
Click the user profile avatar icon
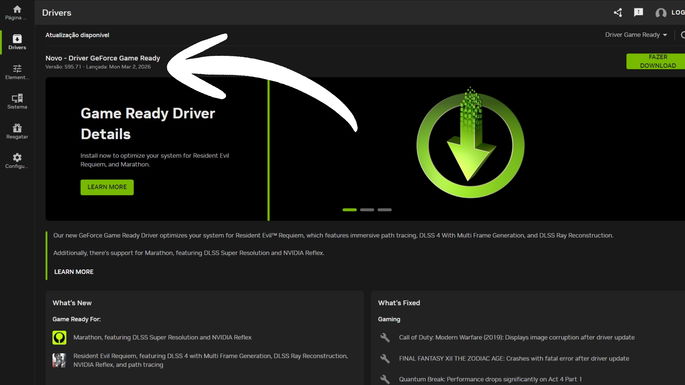661,13
